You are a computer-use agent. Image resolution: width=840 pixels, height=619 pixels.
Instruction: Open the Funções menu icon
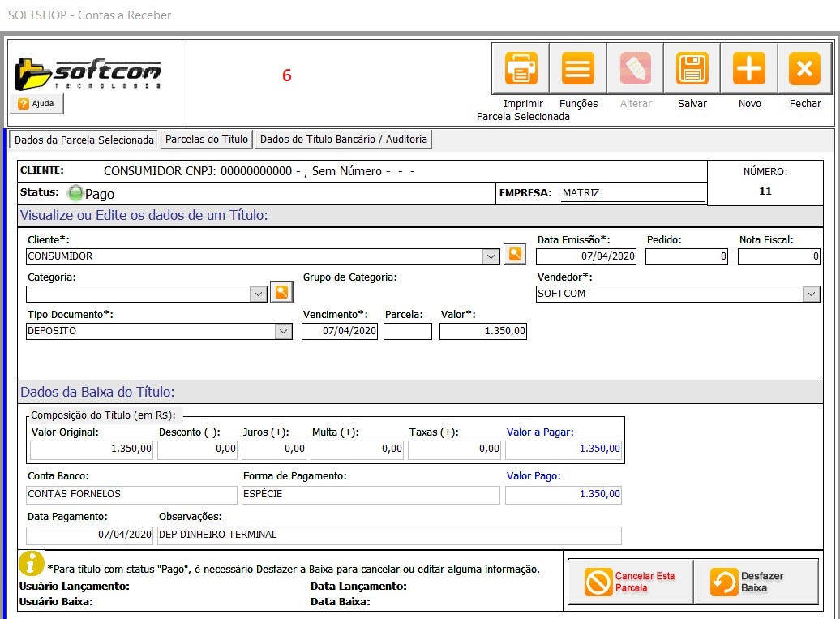[x=578, y=69]
